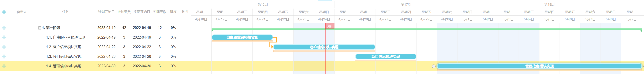Click plus icon on 管理信息模块实现 row

(x=4, y=66)
